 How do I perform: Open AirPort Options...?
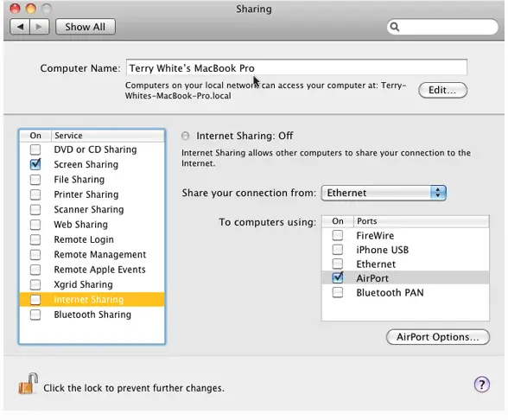point(438,337)
